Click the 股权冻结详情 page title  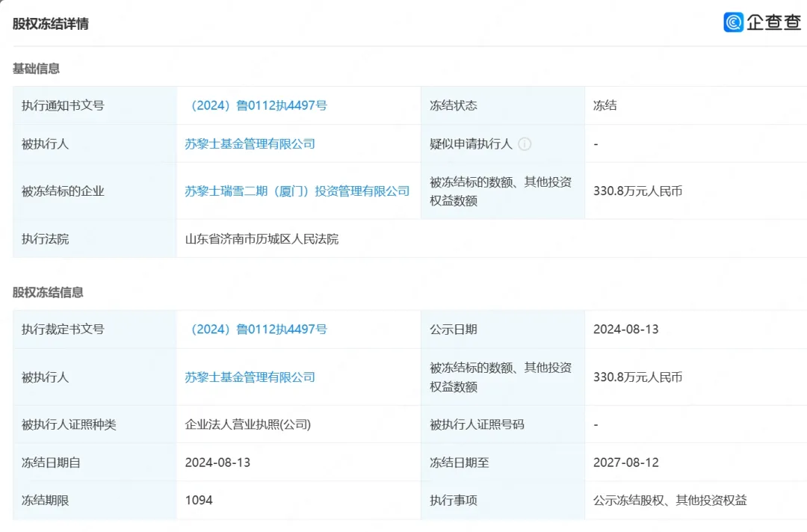pos(51,24)
